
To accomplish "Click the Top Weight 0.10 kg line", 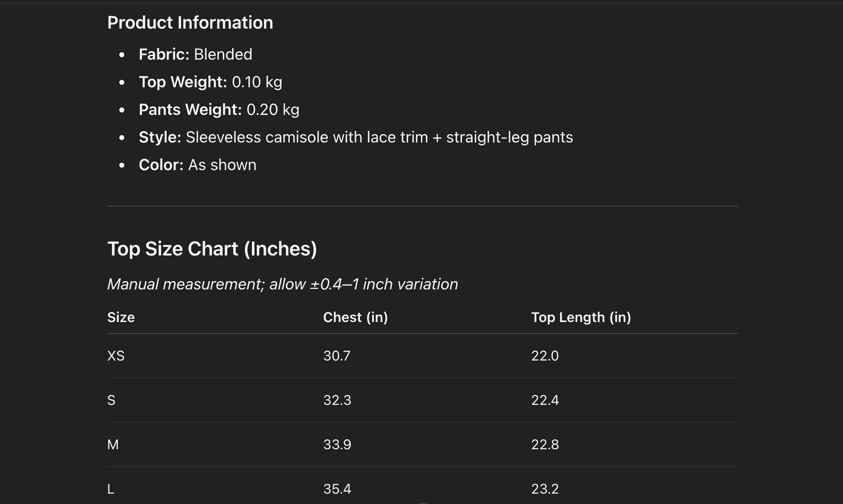I will coord(210,82).
